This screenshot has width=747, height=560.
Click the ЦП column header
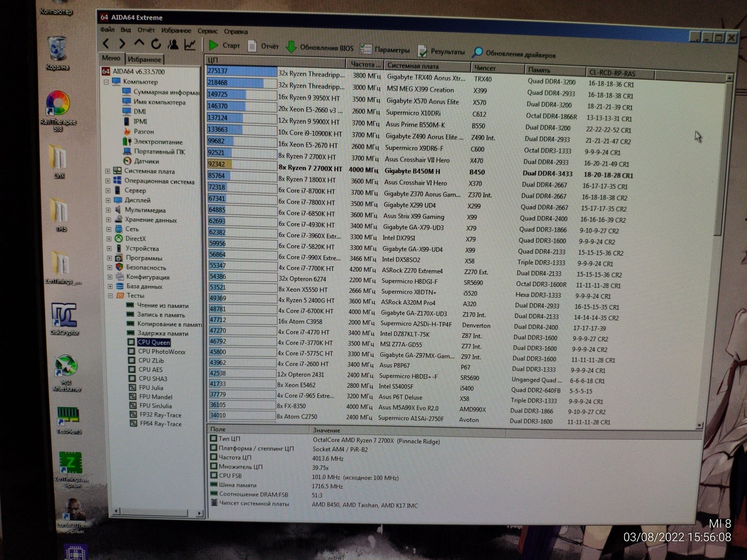276,62
